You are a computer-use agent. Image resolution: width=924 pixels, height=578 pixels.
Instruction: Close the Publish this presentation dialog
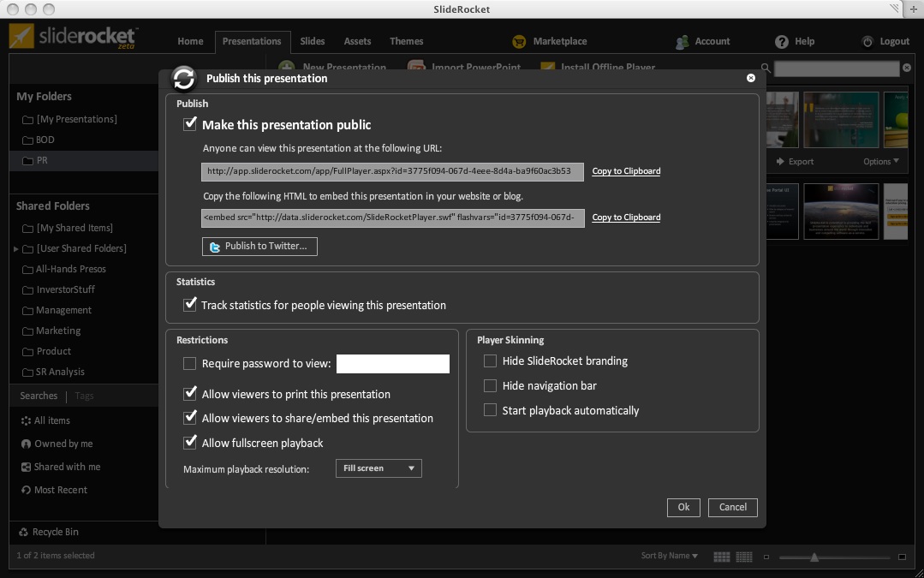[x=751, y=78]
